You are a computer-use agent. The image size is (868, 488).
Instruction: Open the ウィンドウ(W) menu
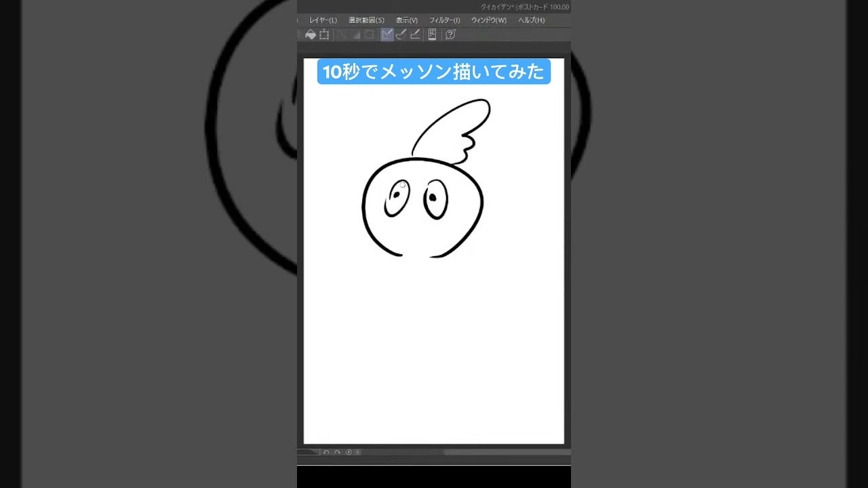click(x=488, y=20)
